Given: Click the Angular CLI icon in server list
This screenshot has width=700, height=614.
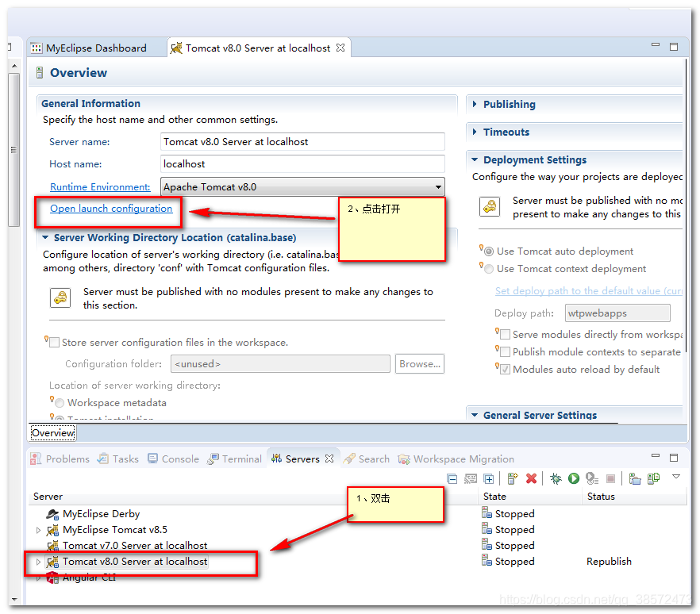Looking at the screenshot, I should tap(52, 578).
